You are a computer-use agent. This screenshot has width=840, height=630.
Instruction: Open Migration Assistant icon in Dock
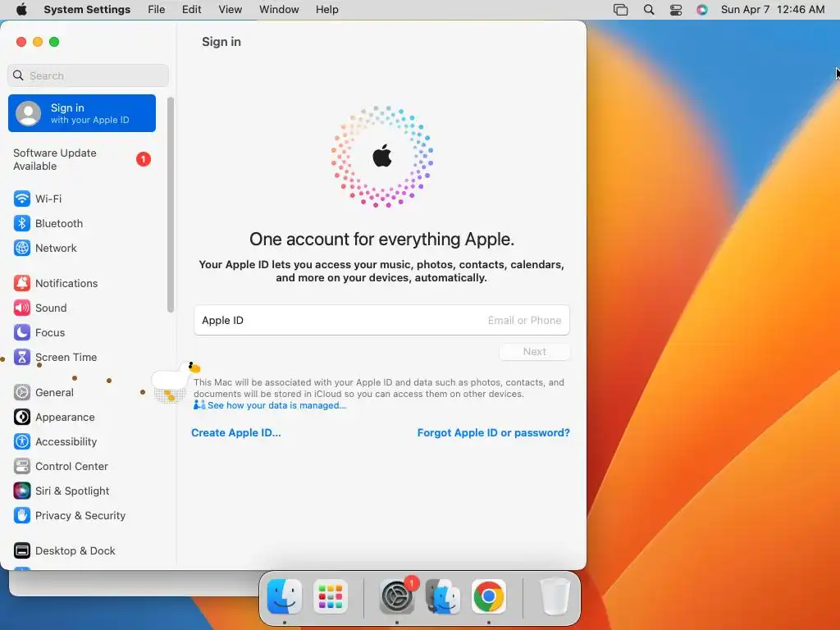[442, 596]
